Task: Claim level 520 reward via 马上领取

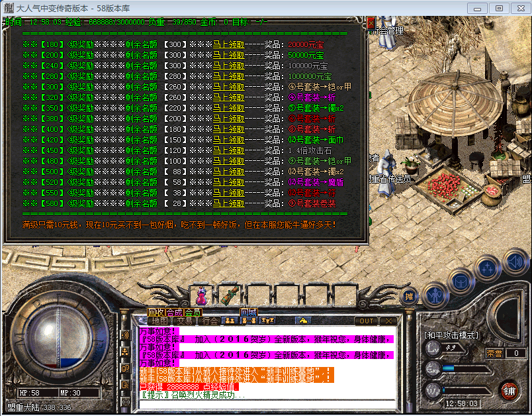Action: coord(229,182)
